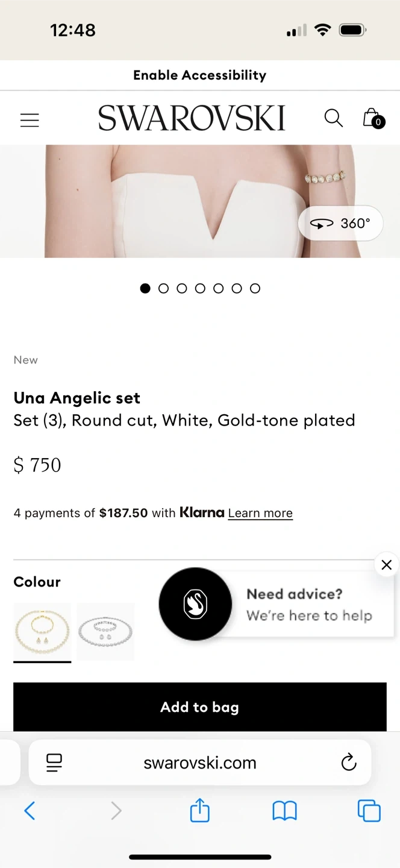Open page settings icon in address bar
400x868 pixels.
pyautogui.click(x=54, y=763)
